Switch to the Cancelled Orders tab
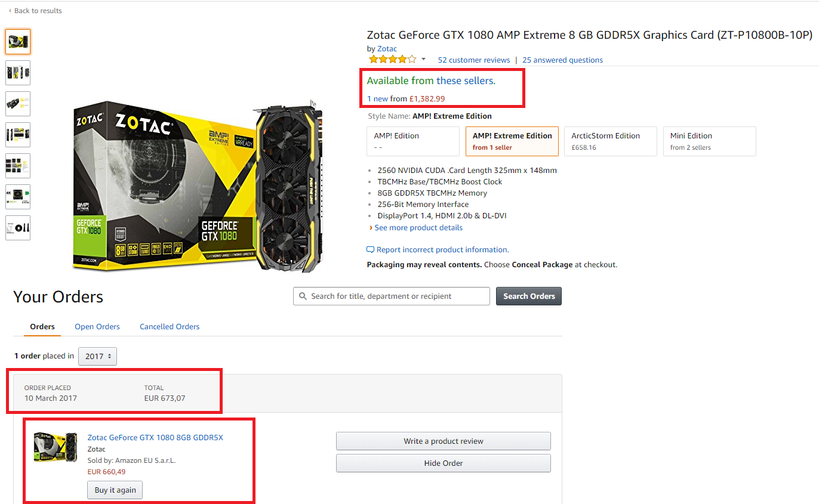Image resolution: width=819 pixels, height=504 pixels. 170,327
